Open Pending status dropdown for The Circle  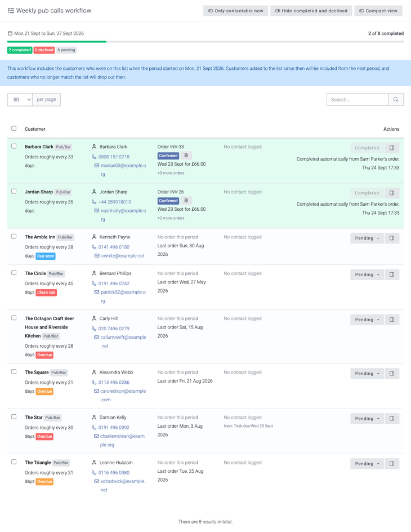point(367,274)
